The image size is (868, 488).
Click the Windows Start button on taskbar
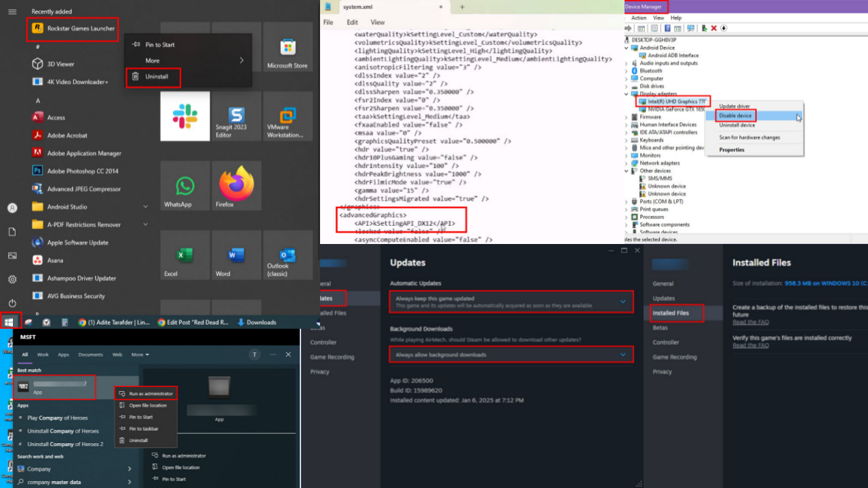tap(9, 322)
